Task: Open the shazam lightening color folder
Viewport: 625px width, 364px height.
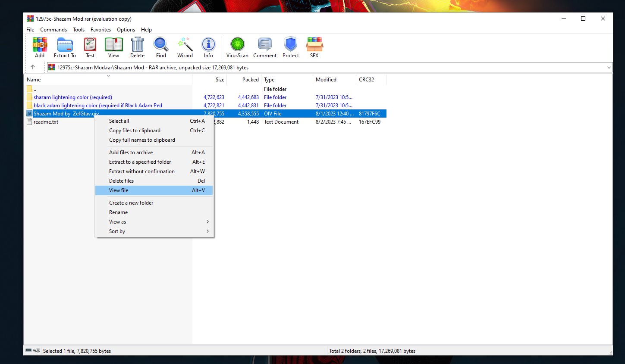Action: click(72, 97)
